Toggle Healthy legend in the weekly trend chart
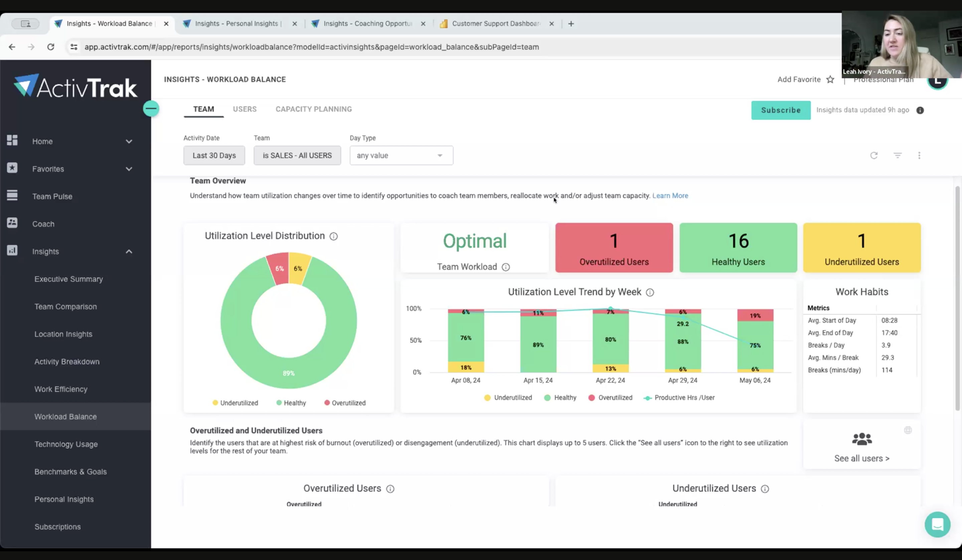 (560, 398)
